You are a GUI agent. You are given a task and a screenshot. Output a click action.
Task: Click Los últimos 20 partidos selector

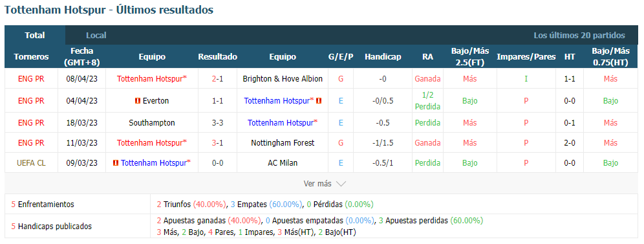click(579, 36)
